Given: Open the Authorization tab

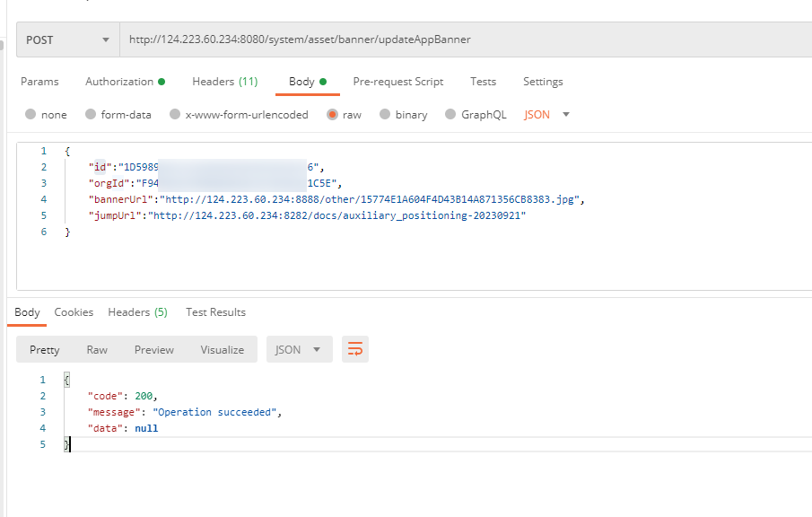Looking at the screenshot, I should click(125, 82).
